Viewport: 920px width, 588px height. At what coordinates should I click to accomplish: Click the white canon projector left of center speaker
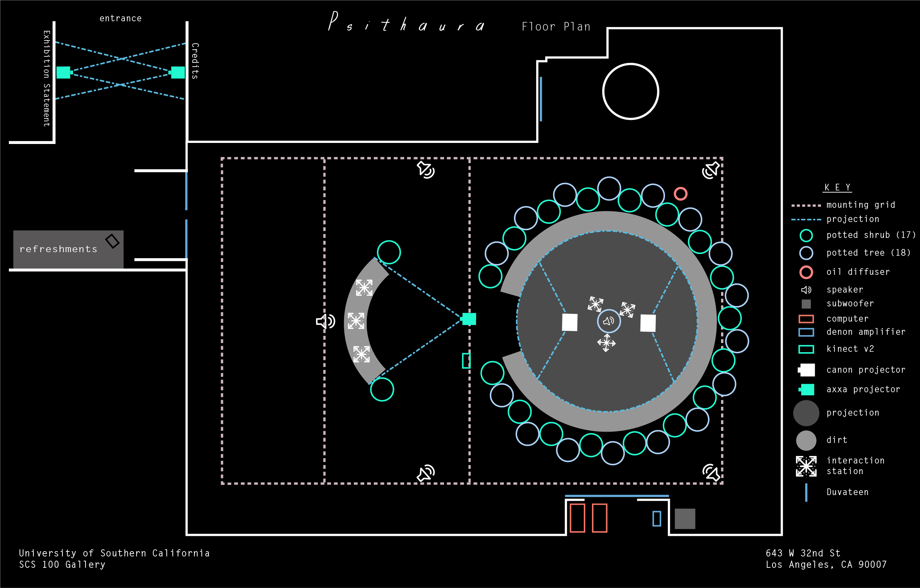click(569, 322)
